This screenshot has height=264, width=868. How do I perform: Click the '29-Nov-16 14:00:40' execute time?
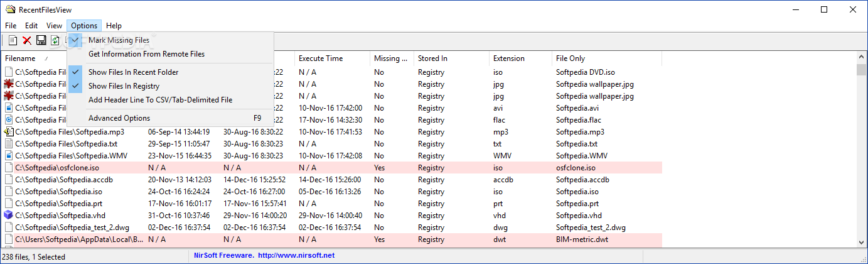point(330,216)
